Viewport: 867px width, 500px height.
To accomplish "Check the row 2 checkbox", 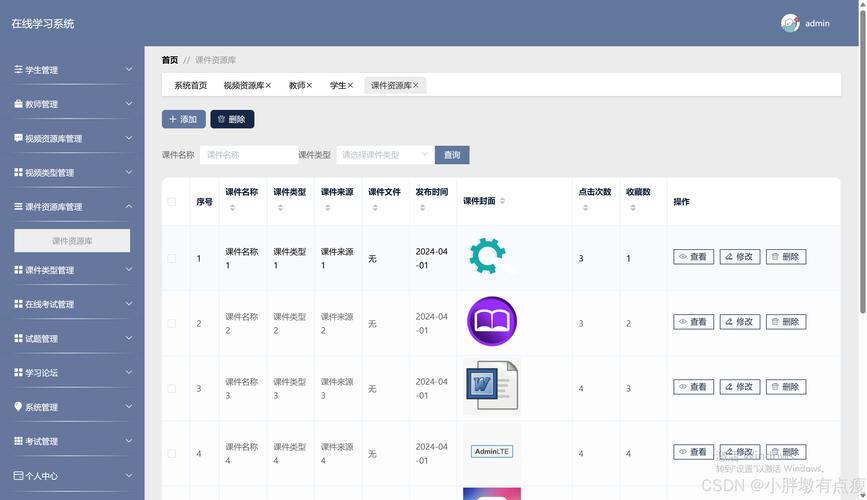I will pos(172,324).
